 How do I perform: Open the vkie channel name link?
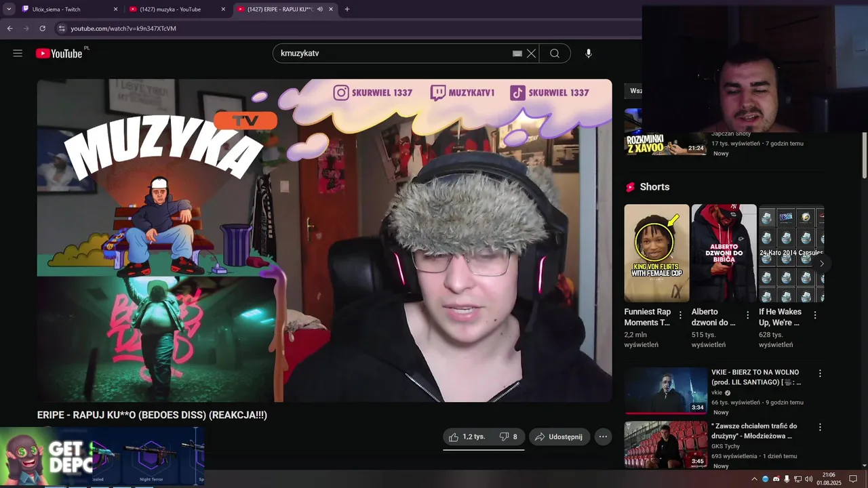[x=717, y=393]
